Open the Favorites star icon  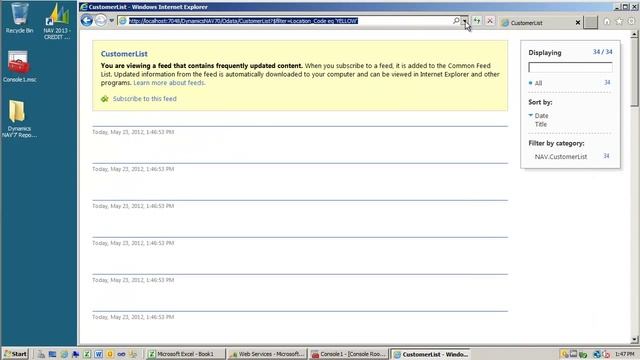click(619, 21)
